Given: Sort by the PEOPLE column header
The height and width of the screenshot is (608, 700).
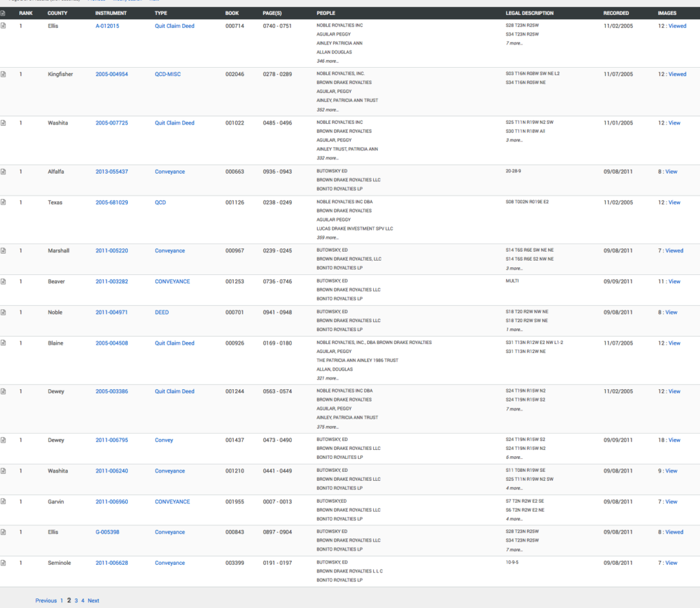Looking at the screenshot, I should (x=326, y=14).
